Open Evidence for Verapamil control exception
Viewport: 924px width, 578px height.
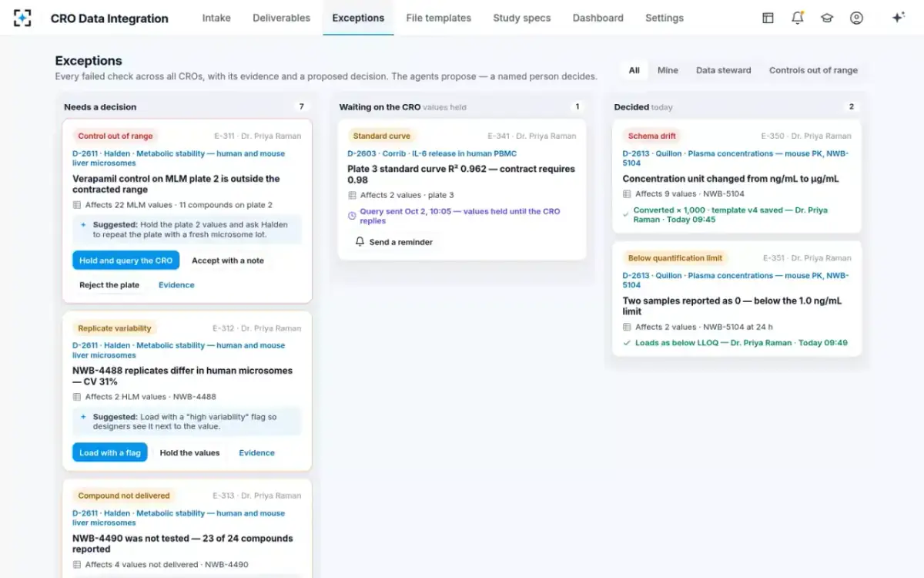(176, 285)
